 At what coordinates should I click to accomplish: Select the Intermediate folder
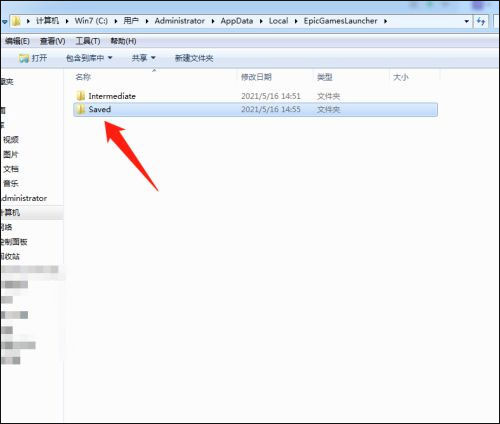pos(112,96)
